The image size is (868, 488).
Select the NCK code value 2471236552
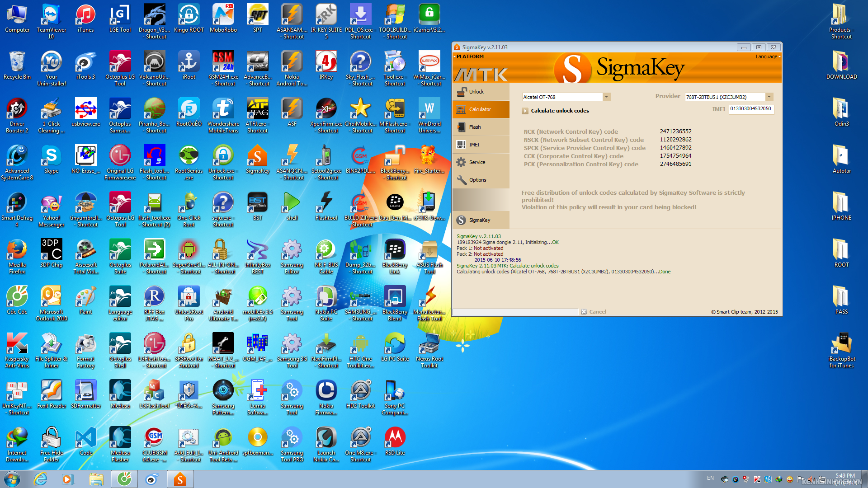click(x=675, y=131)
